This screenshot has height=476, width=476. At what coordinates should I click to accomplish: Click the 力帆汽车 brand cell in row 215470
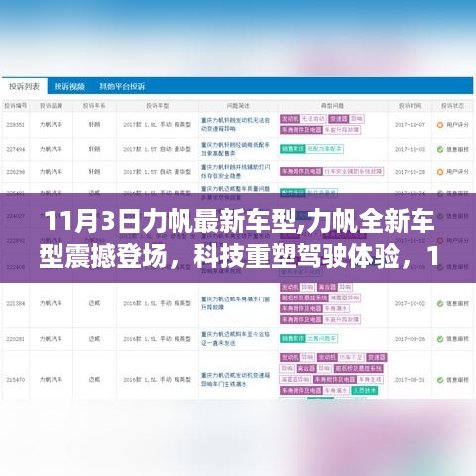(51, 380)
